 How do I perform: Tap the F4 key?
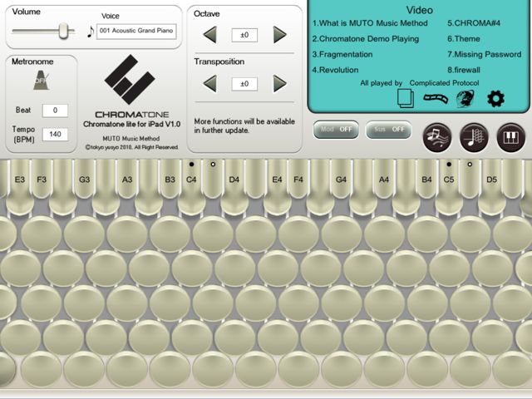(298, 180)
